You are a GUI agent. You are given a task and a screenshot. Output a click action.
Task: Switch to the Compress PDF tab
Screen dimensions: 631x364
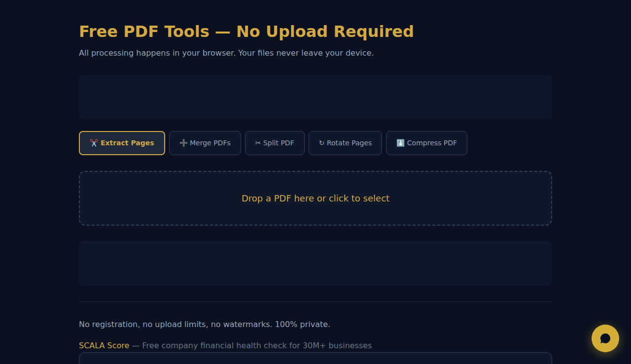(x=426, y=143)
